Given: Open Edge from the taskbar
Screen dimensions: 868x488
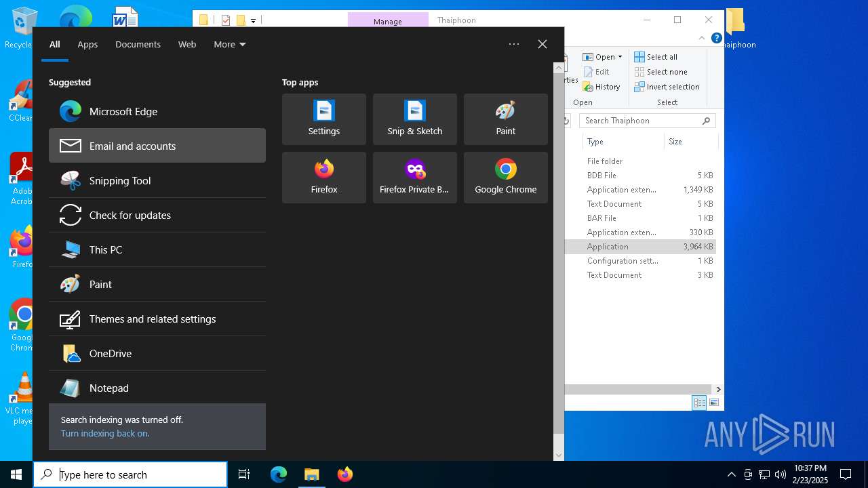Looking at the screenshot, I should tap(279, 474).
